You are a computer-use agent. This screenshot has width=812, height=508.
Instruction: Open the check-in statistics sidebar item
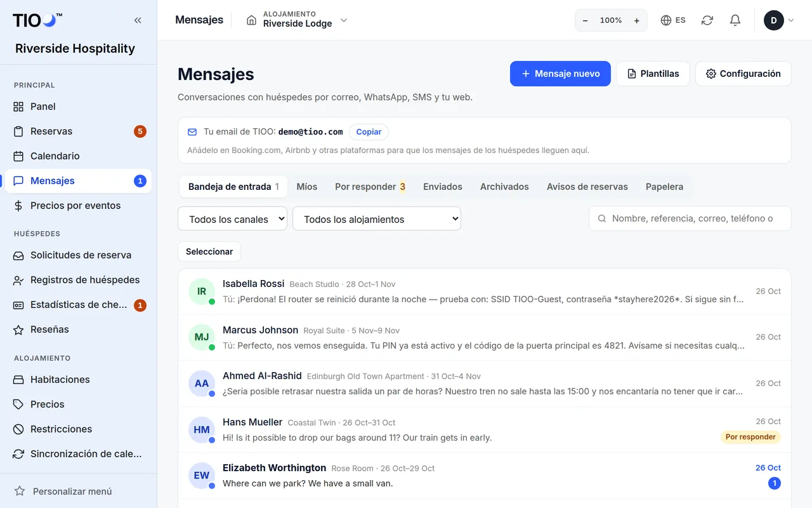[x=78, y=305]
